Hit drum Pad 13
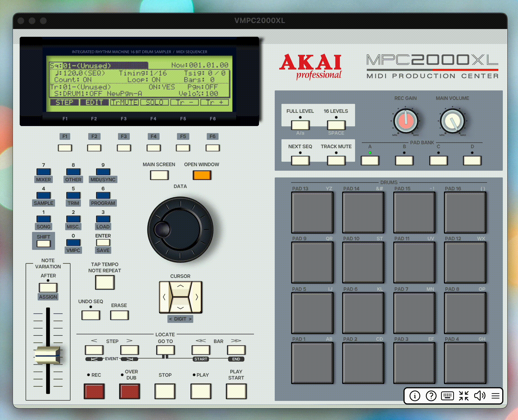The image size is (518, 420). point(312,213)
